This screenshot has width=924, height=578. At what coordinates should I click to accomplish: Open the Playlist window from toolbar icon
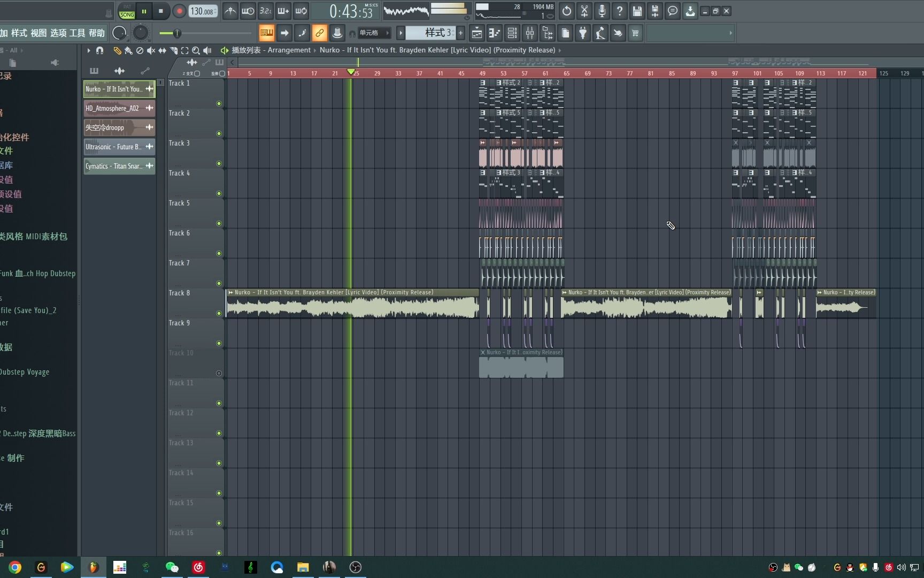click(476, 33)
